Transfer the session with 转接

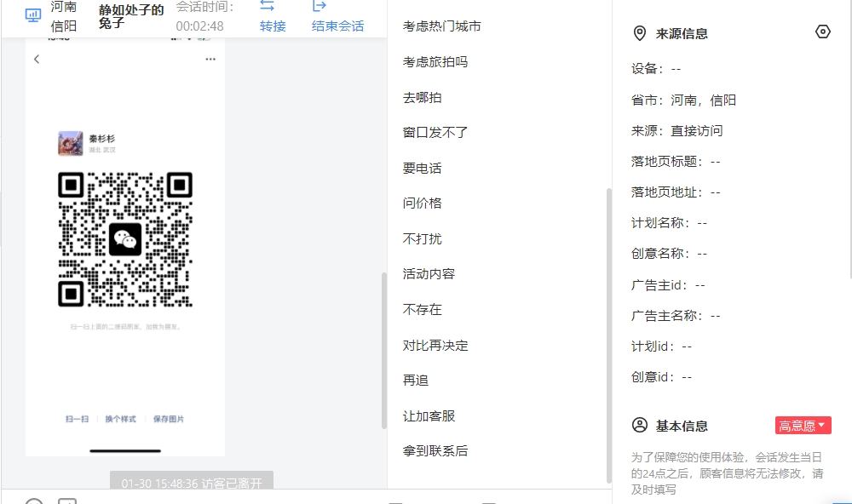(273, 26)
